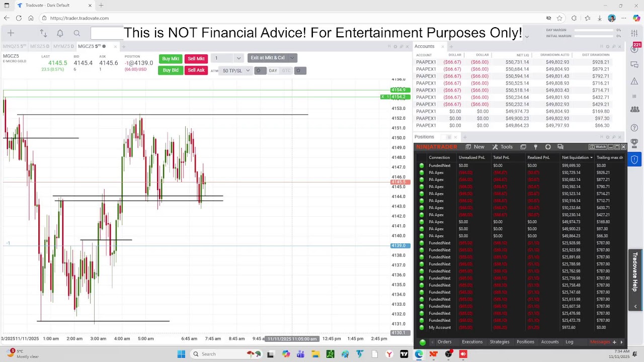
Task: Switch to the MESZ5 D chart tab
Action: [x=39, y=46]
